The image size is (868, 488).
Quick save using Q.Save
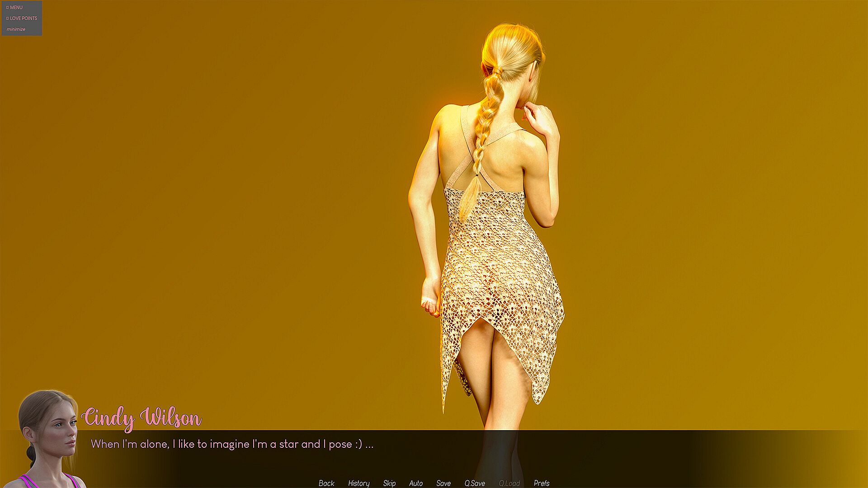pyautogui.click(x=475, y=483)
